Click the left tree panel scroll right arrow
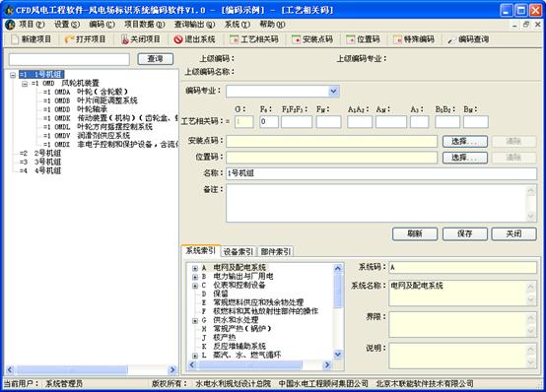 tap(172, 369)
